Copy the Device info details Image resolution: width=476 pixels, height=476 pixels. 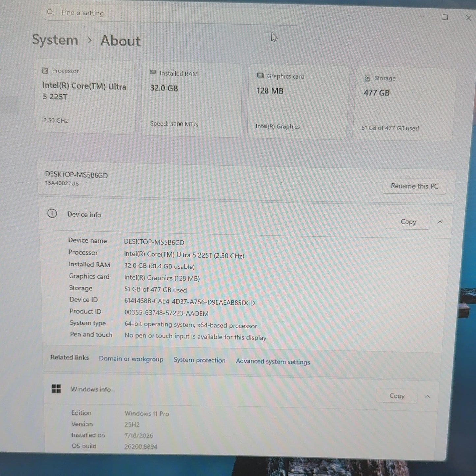(x=408, y=222)
